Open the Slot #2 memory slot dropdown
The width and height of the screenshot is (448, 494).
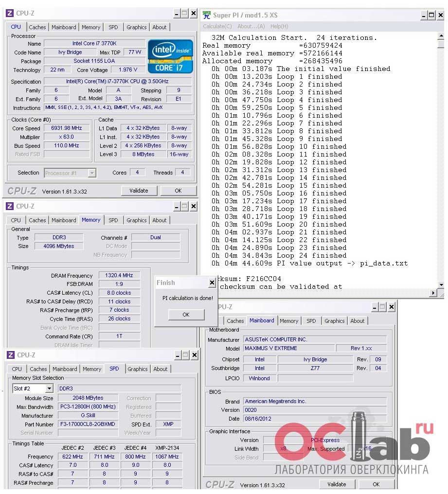49,388
